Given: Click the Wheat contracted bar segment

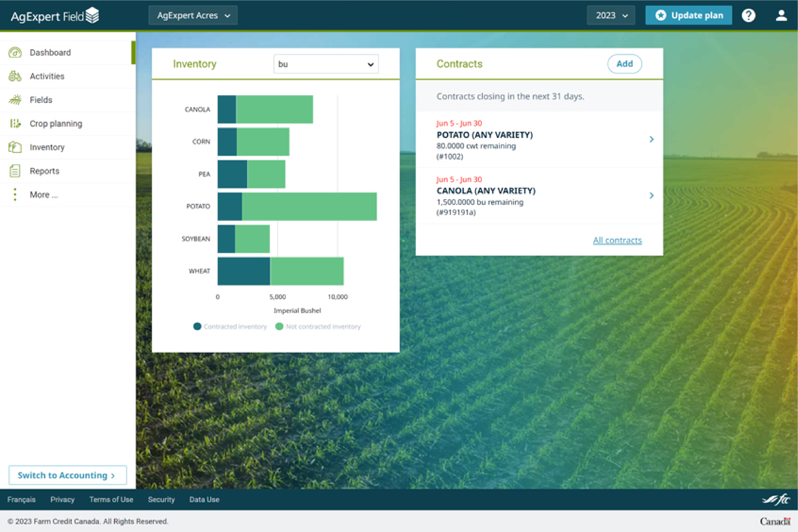Looking at the screenshot, I should (244, 271).
